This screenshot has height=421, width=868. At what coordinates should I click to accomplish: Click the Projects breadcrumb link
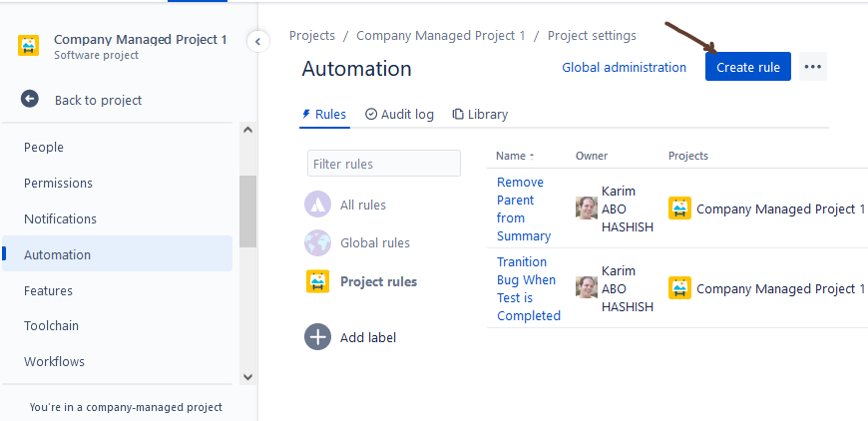(x=312, y=36)
